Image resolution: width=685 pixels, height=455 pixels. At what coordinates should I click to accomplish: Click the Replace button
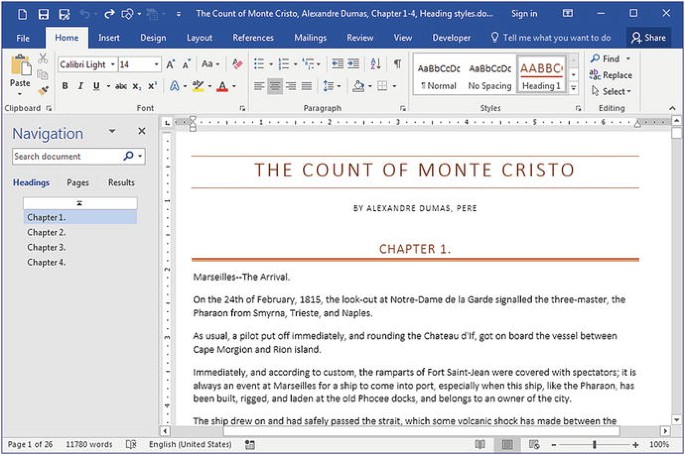[x=611, y=75]
